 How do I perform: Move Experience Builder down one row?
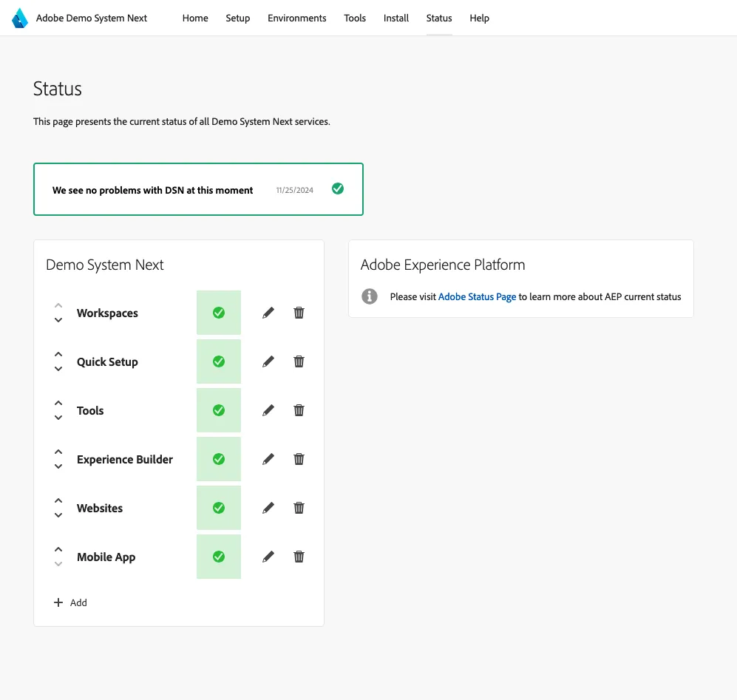pyautogui.click(x=58, y=467)
